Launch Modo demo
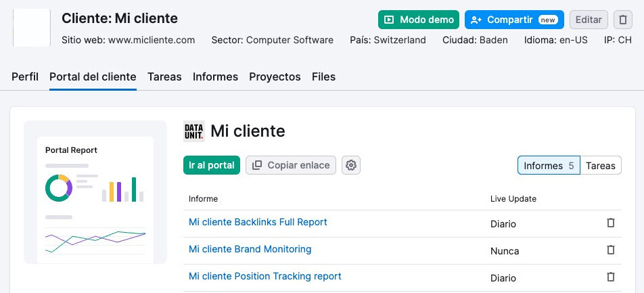The width and height of the screenshot is (644, 293). [x=419, y=20]
